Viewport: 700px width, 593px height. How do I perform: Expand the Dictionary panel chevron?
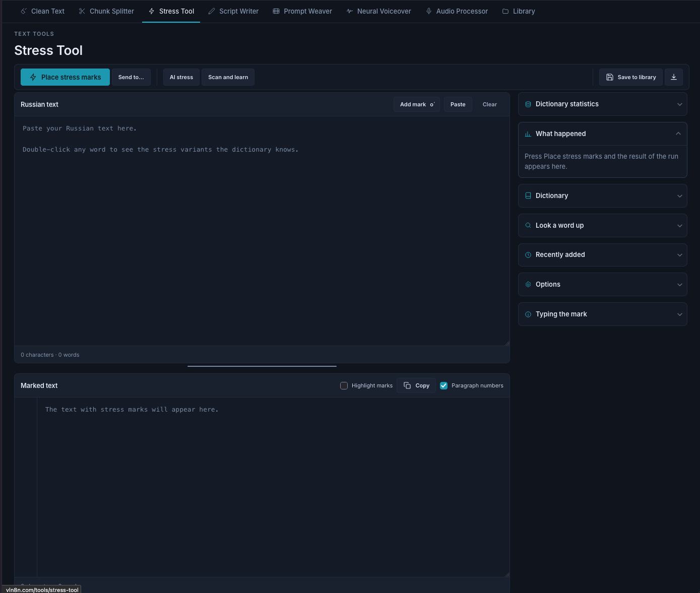(x=679, y=196)
